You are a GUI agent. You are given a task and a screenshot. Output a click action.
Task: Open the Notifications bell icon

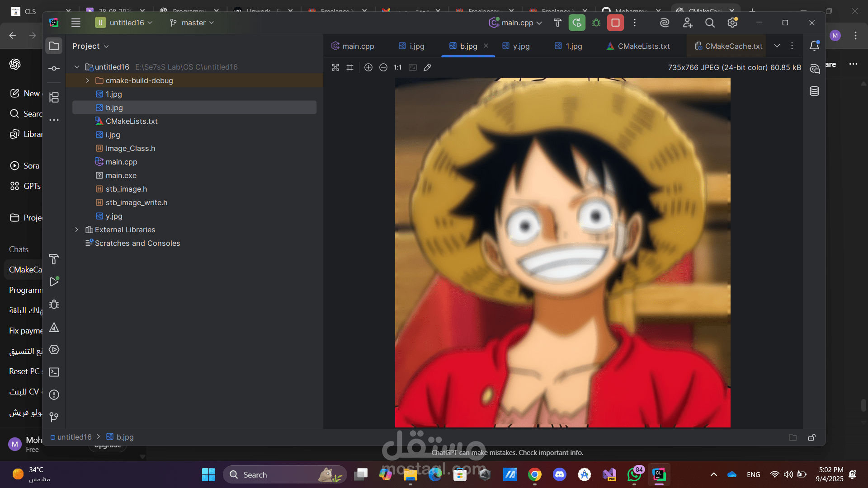point(814,46)
